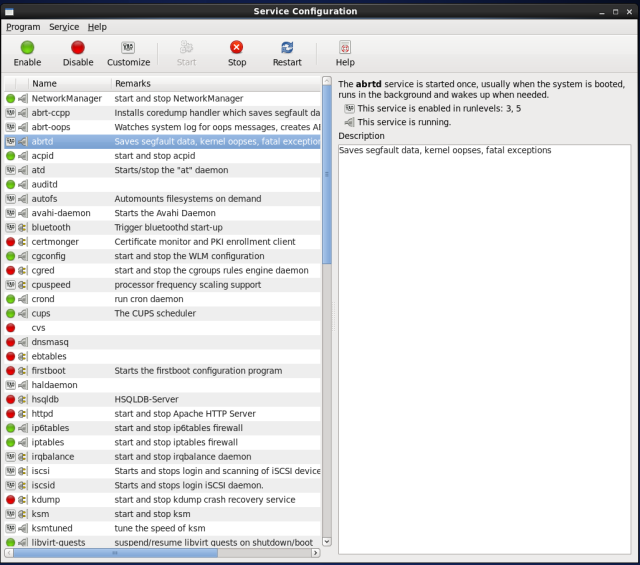Click the running-state icon beside abrt-ccpp
Viewport: 640px width, 565px height.
click(x=23, y=113)
